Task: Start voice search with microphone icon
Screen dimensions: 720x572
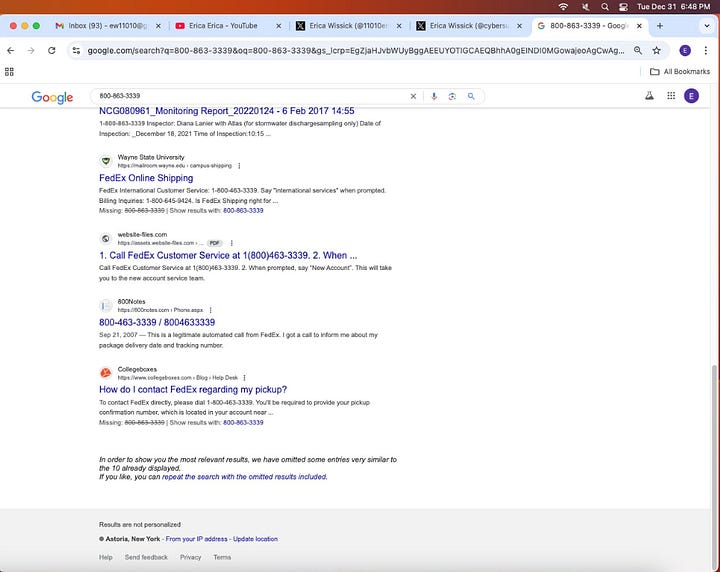Action: coord(434,96)
